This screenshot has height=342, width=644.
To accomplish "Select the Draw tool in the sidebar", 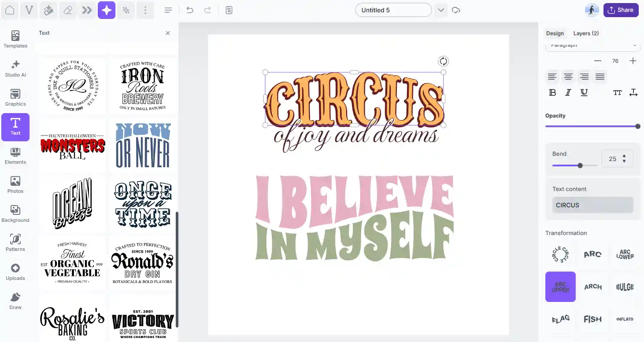I will 15,301.
